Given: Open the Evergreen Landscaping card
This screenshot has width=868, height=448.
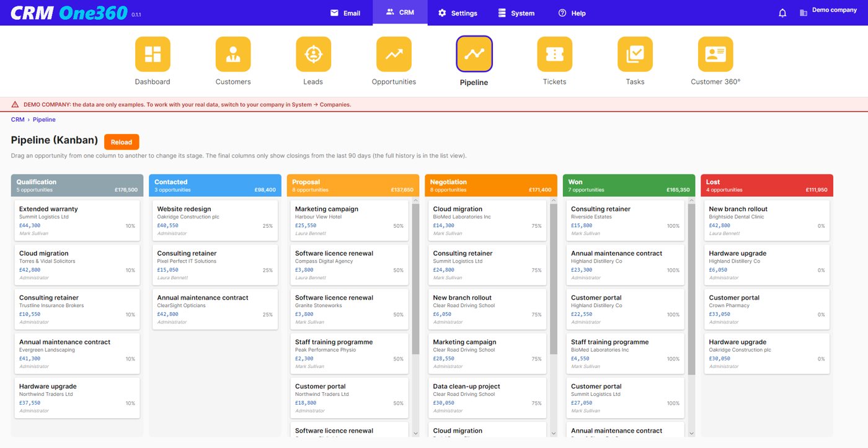Looking at the screenshot, I should [x=77, y=354].
